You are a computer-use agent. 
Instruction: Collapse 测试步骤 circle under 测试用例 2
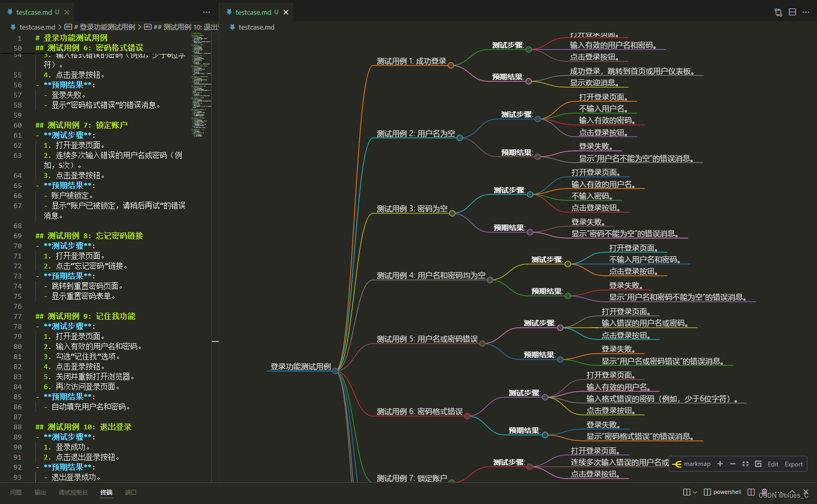537,119
